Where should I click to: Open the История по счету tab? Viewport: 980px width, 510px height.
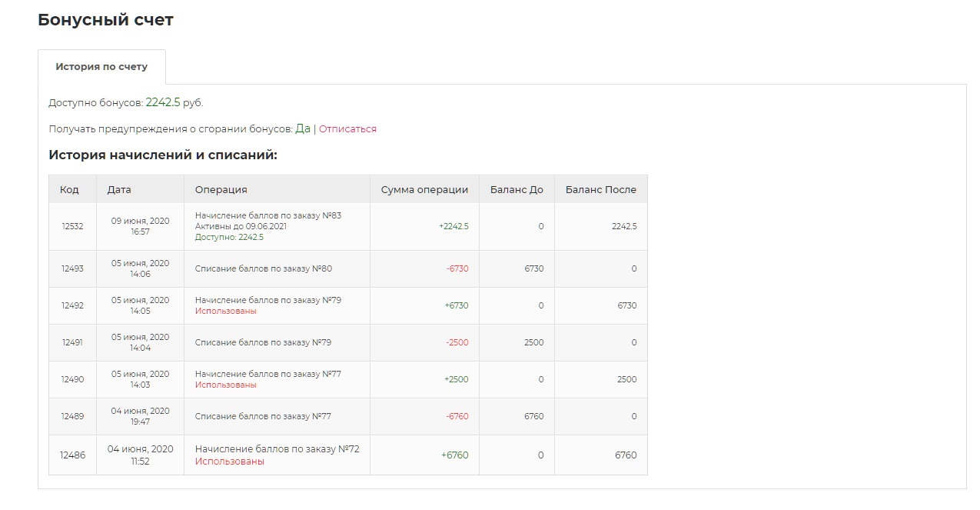pyautogui.click(x=101, y=67)
